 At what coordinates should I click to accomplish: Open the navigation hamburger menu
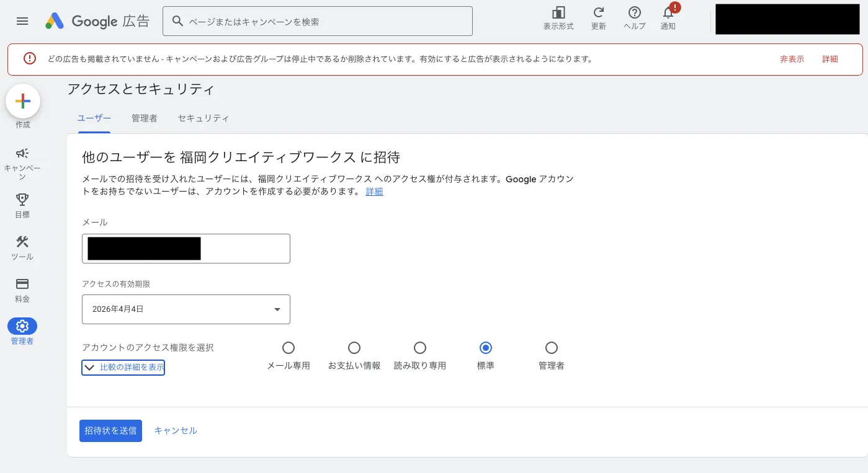pyautogui.click(x=22, y=20)
